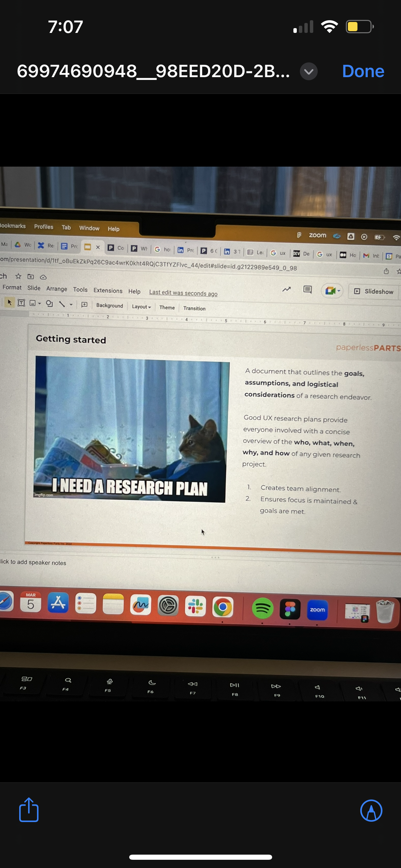Screen dimensions: 401x868
Task: Open the Arrange menu
Action: click(x=57, y=289)
